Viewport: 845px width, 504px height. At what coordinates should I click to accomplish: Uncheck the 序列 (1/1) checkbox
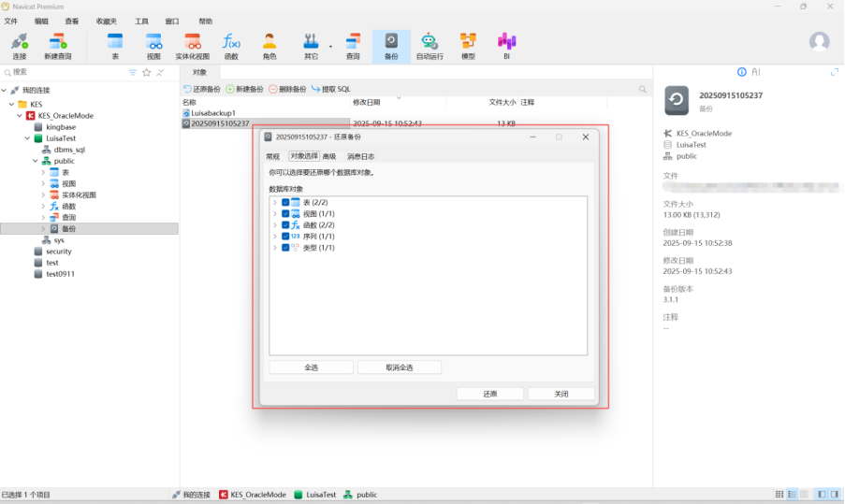[x=285, y=237]
